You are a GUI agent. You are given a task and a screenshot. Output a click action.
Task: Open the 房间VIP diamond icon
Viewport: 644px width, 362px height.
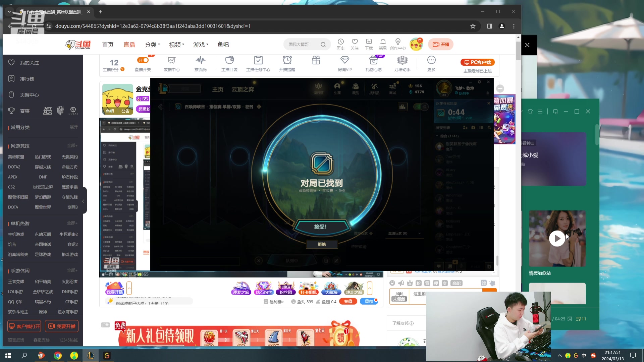[344, 64]
